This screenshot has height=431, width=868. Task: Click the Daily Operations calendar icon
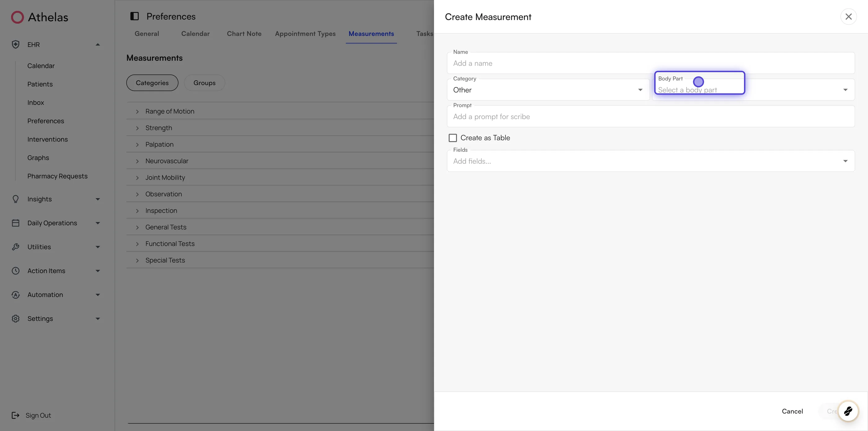15,223
